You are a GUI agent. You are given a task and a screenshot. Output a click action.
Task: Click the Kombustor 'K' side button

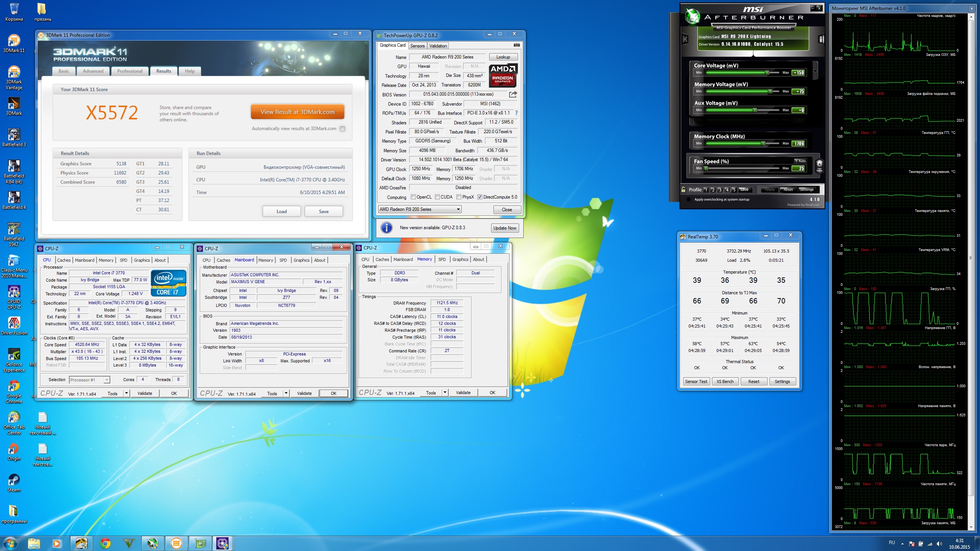pos(685,39)
